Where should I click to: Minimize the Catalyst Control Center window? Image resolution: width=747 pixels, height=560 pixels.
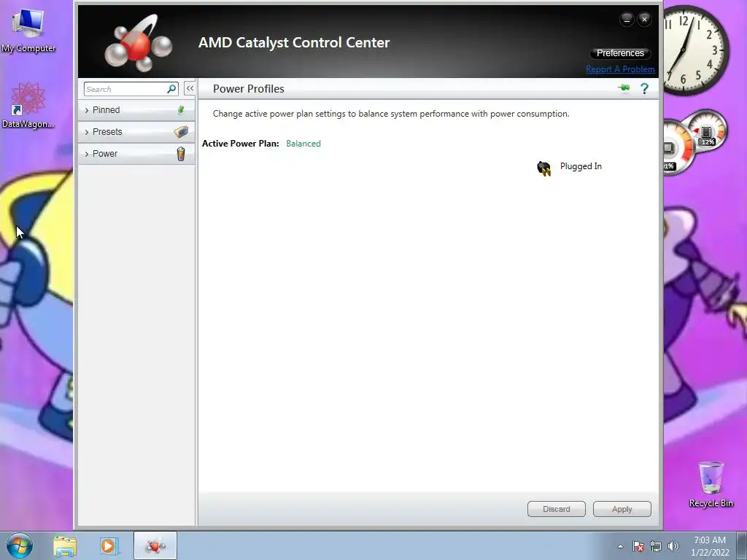coord(627,19)
